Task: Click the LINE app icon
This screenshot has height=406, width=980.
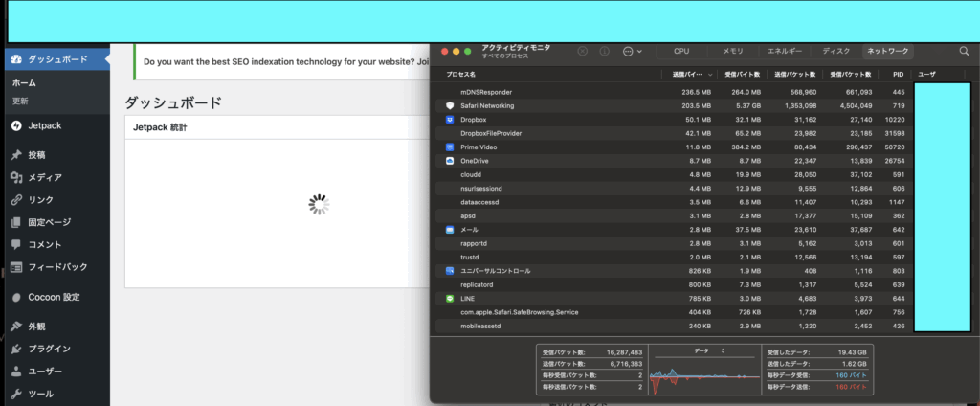Action: (450, 299)
